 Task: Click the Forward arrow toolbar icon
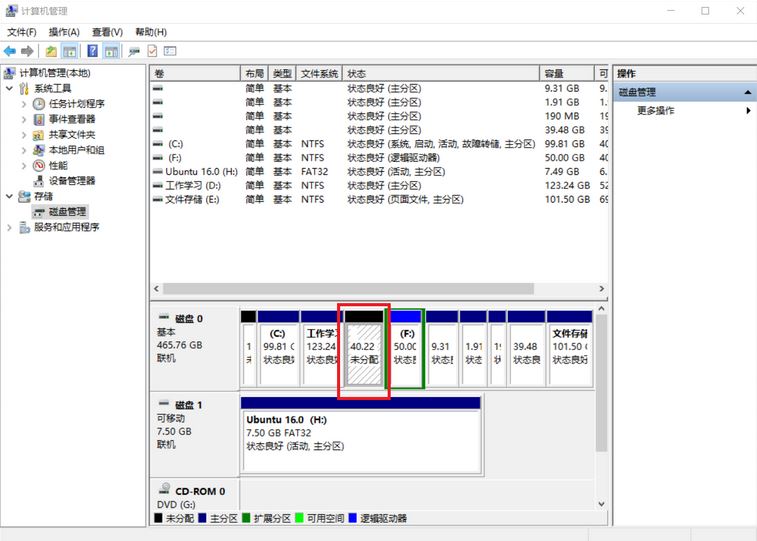[x=27, y=51]
